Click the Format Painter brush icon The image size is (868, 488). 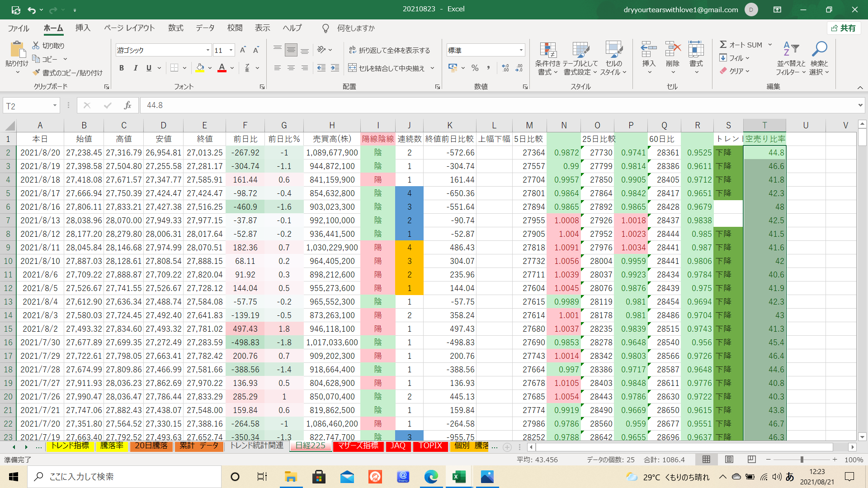[37, 73]
